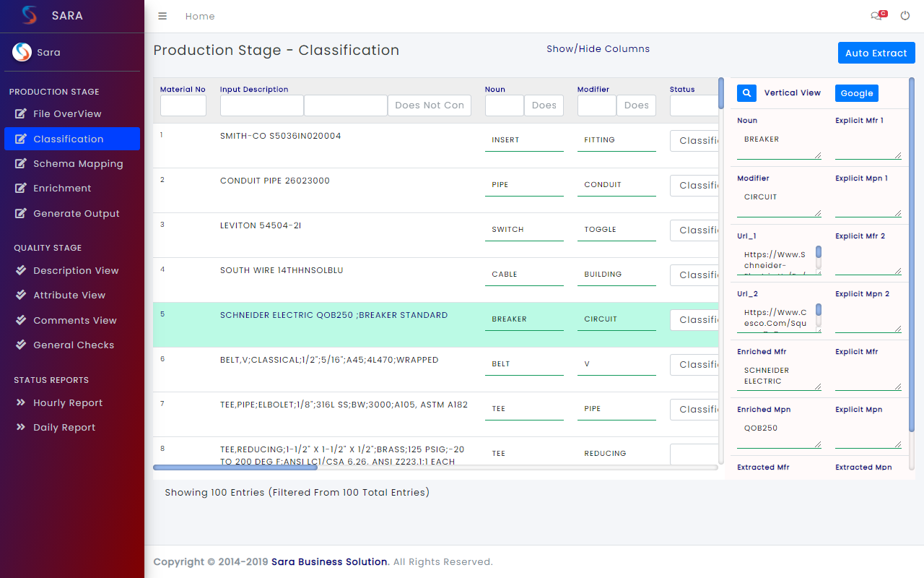924x578 pixels.
Task: Click Input Description column header
Action: [254, 90]
